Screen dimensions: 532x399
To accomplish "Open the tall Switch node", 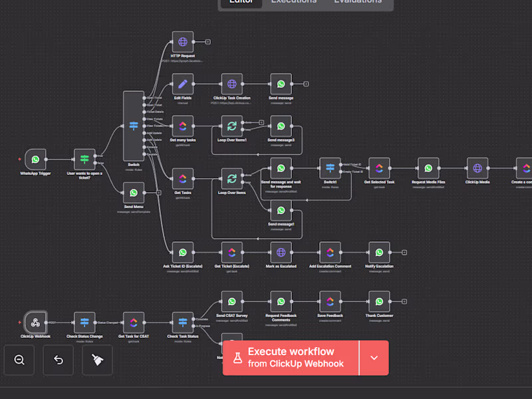I will click(x=134, y=126).
